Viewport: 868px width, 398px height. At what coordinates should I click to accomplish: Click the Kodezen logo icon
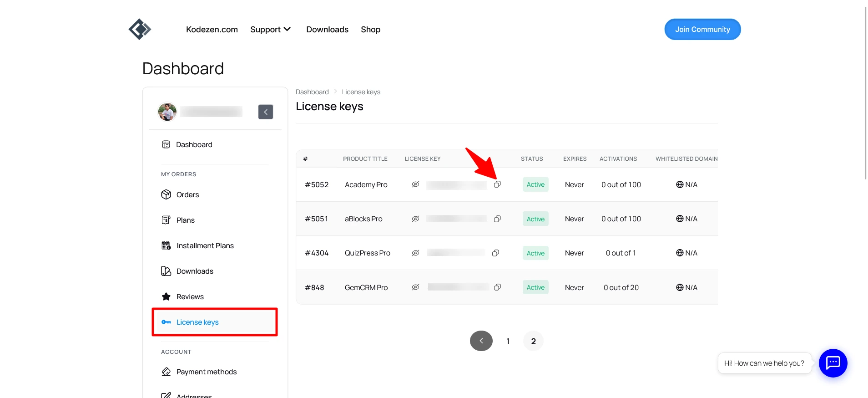pos(140,29)
